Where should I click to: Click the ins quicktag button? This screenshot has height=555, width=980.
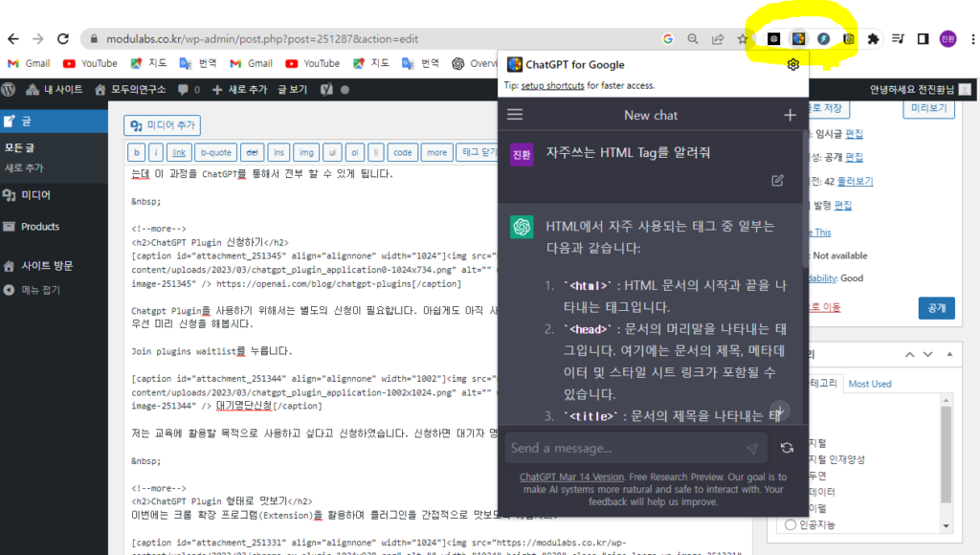pos(278,152)
